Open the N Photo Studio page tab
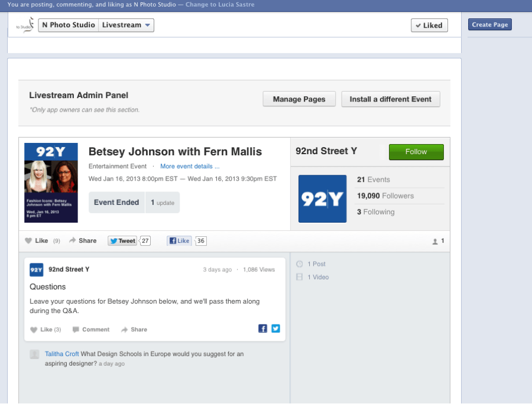Viewport: 532px width, 404px height. (x=69, y=25)
